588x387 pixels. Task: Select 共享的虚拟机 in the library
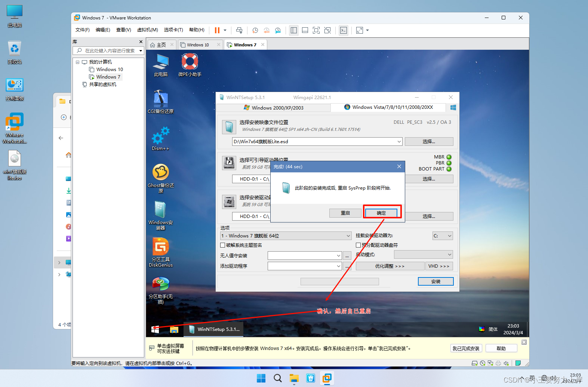point(102,85)
